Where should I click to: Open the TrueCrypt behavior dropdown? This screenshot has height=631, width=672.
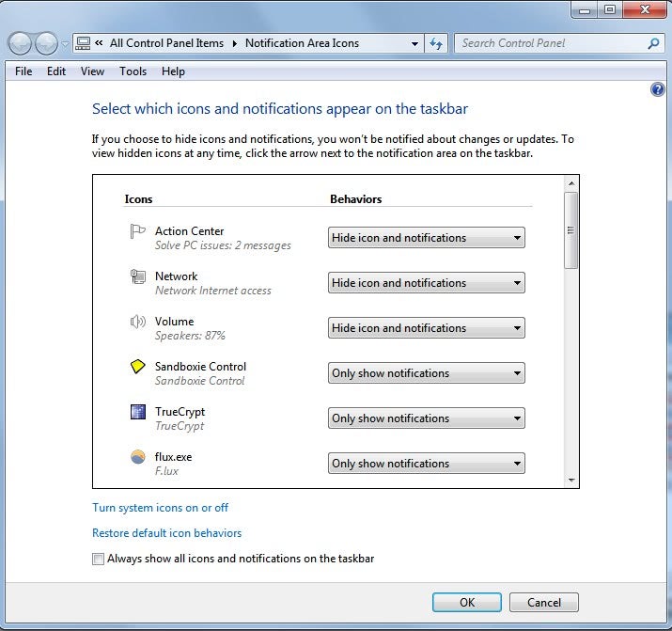427,418
